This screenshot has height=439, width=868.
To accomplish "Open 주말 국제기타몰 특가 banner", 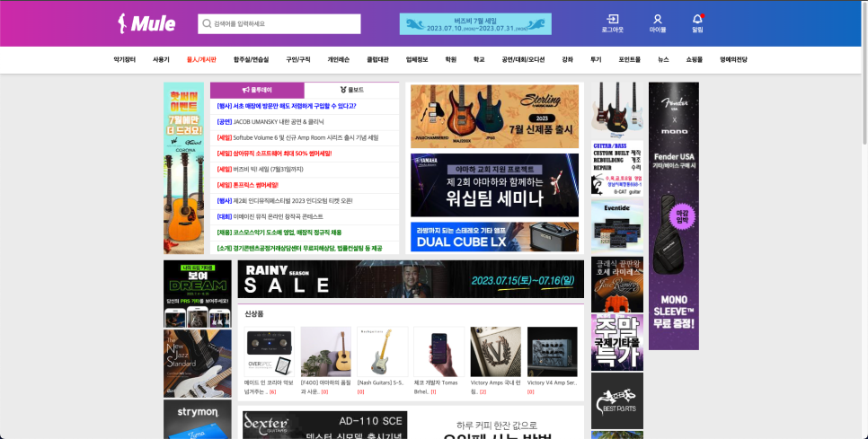I will [x=617, y=342].
